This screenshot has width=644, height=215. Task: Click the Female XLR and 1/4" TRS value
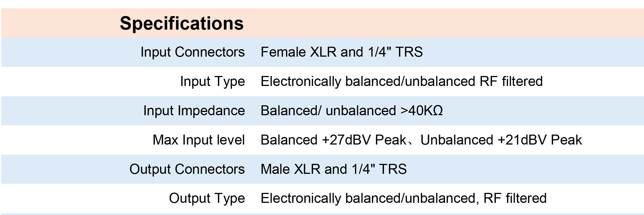(x=342, y=52)
